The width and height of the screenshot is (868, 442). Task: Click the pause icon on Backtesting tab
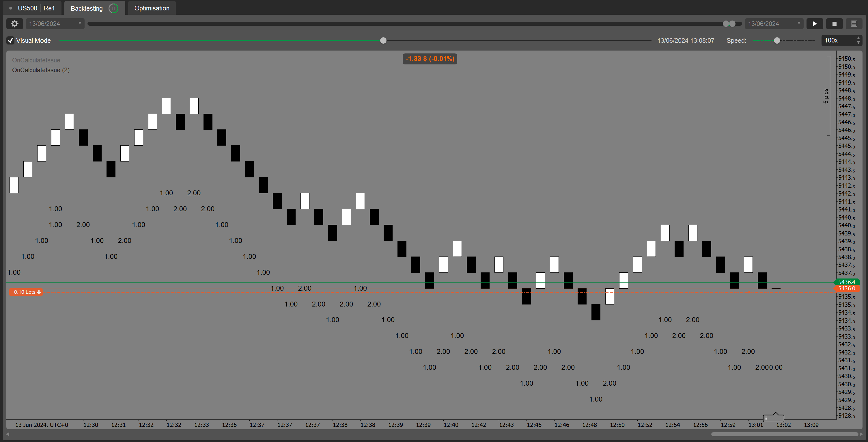(x=113, y=8)
